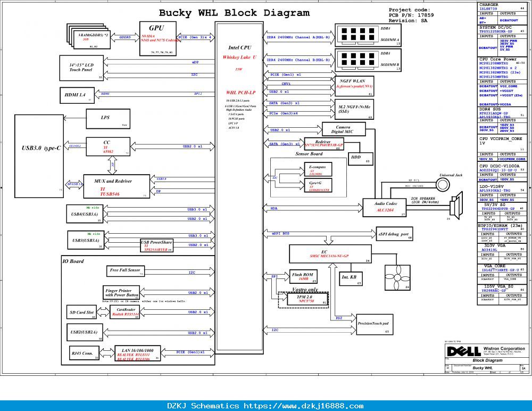Click the SD Card Slot block
Image resolution: width=532 pixels, height=411 pixels.
(x=81, y=312)
